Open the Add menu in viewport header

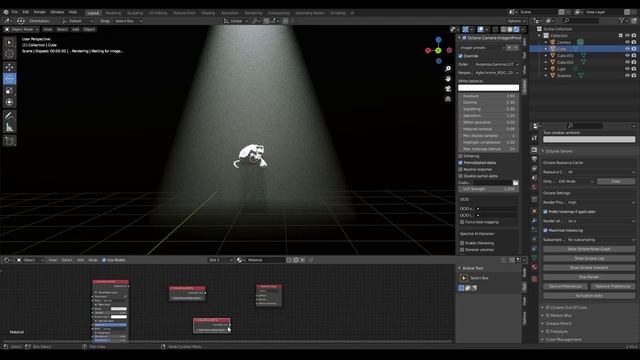point(76,29)
